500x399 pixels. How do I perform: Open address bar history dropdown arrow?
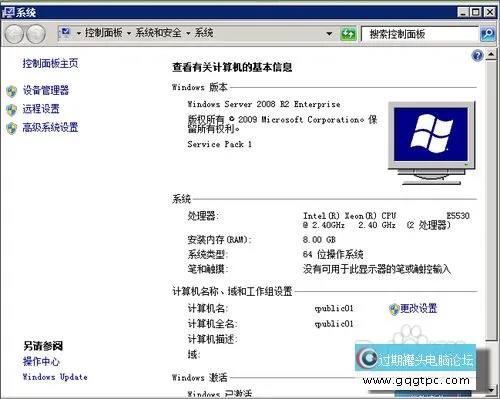[x=329, y=34]
